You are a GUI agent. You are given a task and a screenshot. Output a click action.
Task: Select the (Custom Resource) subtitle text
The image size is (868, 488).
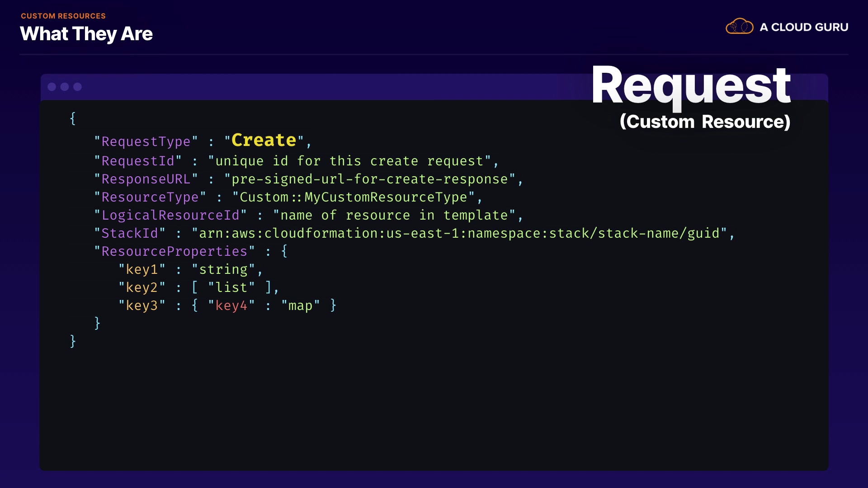pos(705,122)
